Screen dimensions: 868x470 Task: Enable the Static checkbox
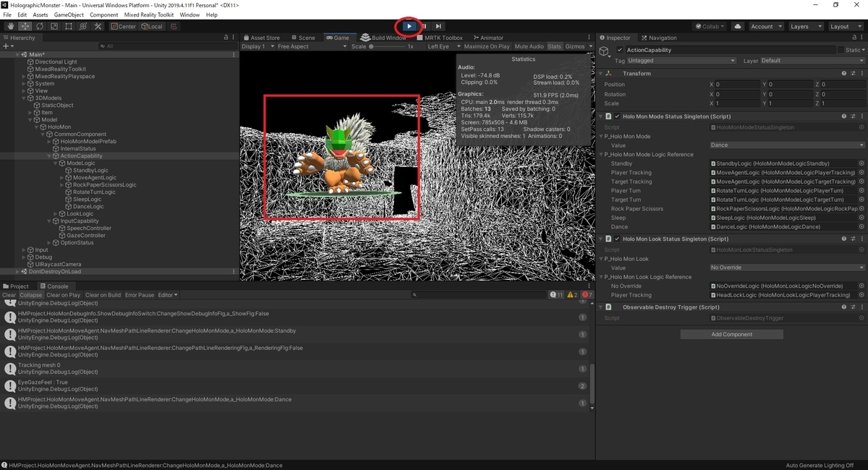click(x=841, y=50)
